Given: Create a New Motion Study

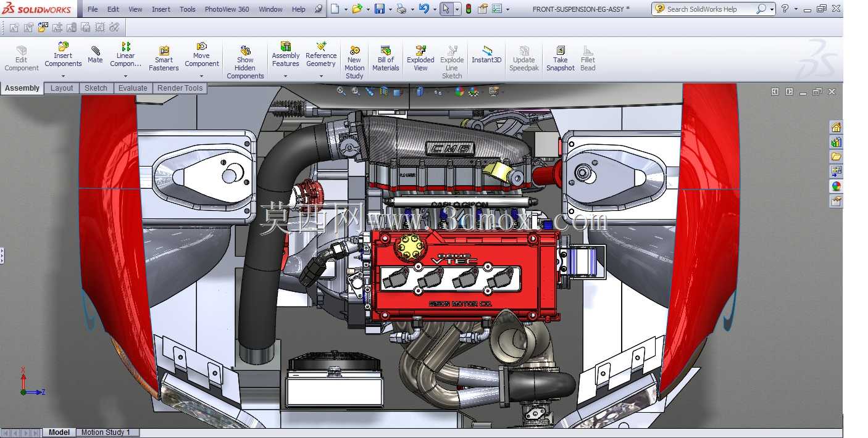Looking at the screenshot, I should pos(354,62).
